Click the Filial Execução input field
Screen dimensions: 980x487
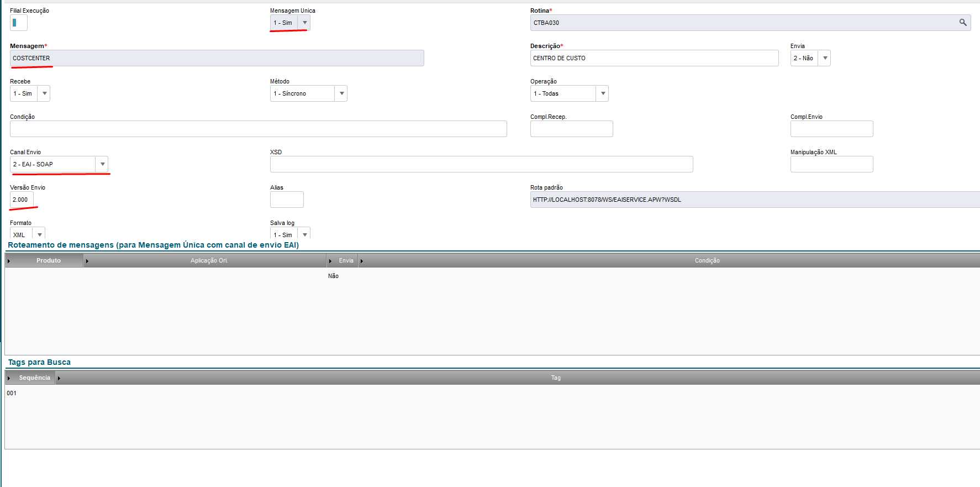(19, 23)
